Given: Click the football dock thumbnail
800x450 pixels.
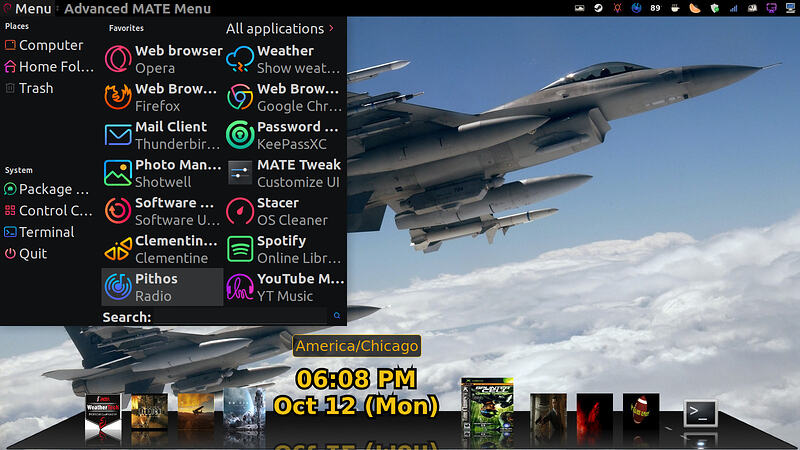Looking at the screenshot, I should [641, 411].
